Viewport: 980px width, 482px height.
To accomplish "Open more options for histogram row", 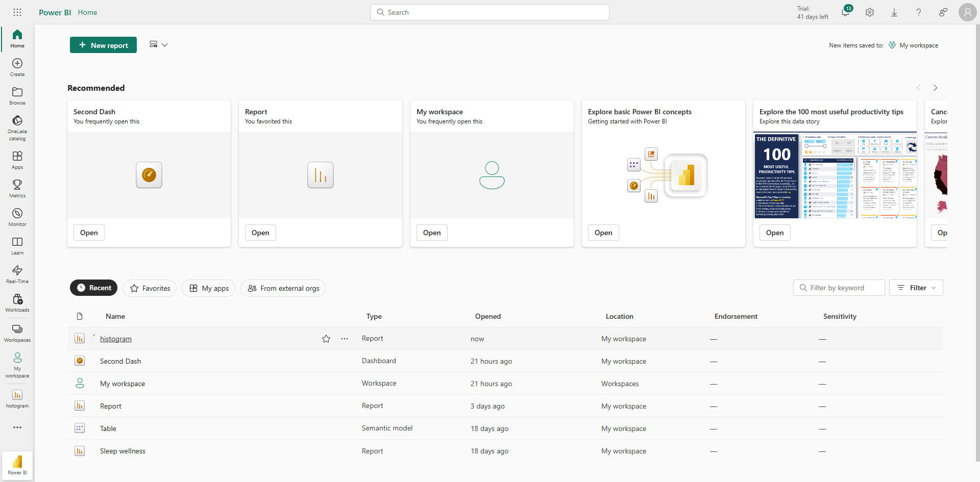I will [x=345, y=339].
